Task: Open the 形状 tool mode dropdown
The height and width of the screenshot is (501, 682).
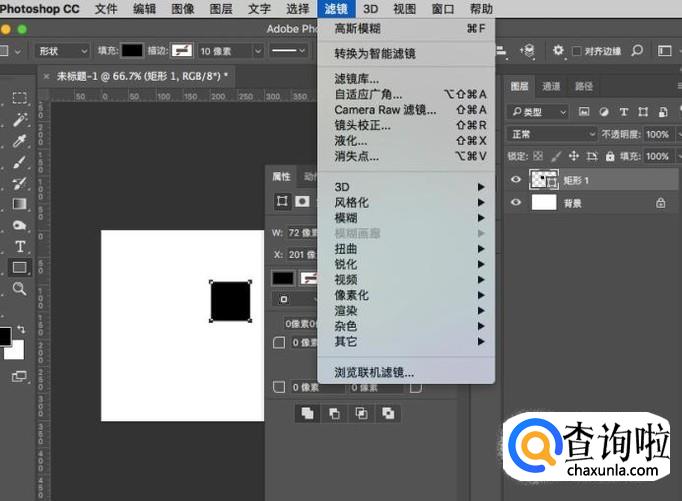Action: (62, 50)
